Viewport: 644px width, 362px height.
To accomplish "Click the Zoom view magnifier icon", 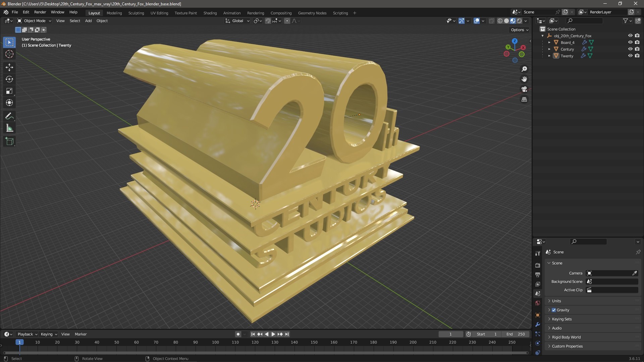I will pos(524,69).
